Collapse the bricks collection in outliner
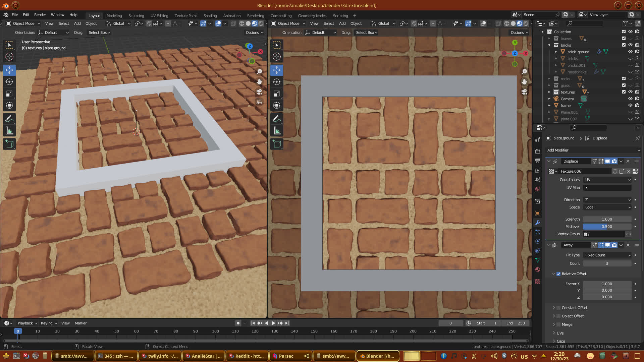The image size is (644, 362). 549,45
